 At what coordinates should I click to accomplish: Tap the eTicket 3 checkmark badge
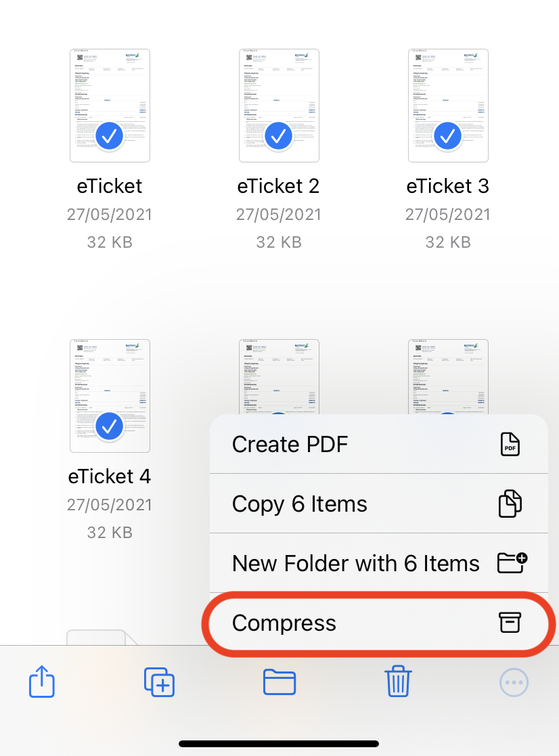click(448, 136)
